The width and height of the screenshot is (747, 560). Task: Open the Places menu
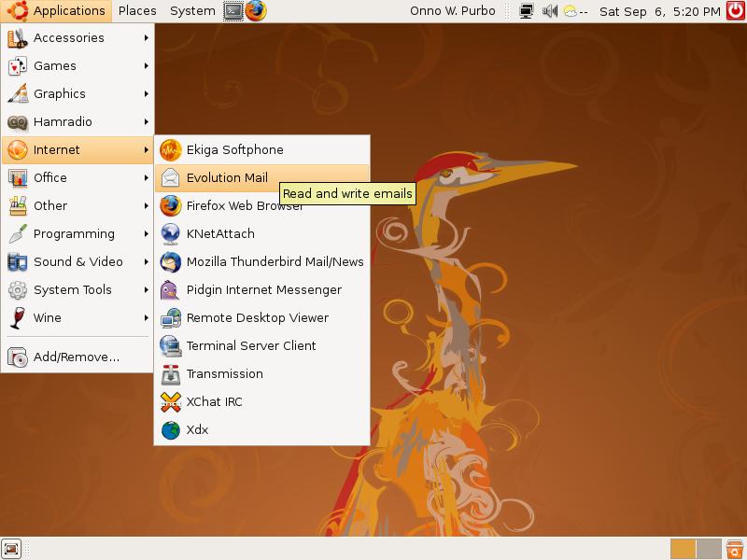[137, 11]
